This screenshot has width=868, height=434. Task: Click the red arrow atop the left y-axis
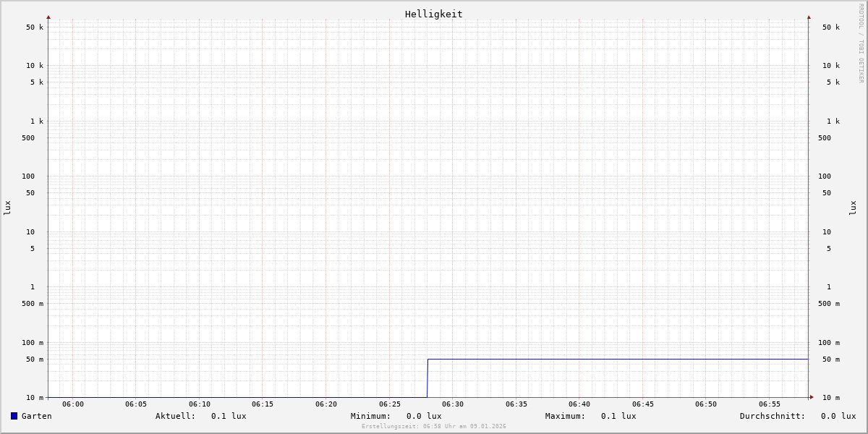click(x=48, y=17)
